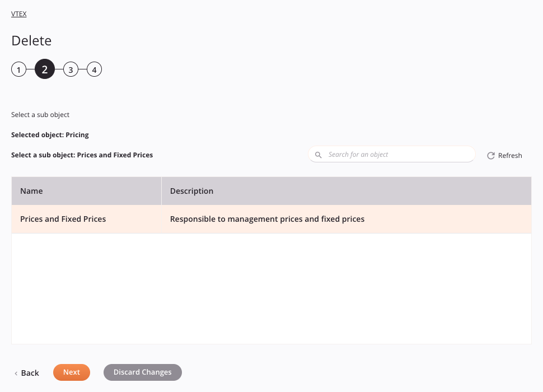
Task: Jump to wizard step 3
Action: (71, 69)
